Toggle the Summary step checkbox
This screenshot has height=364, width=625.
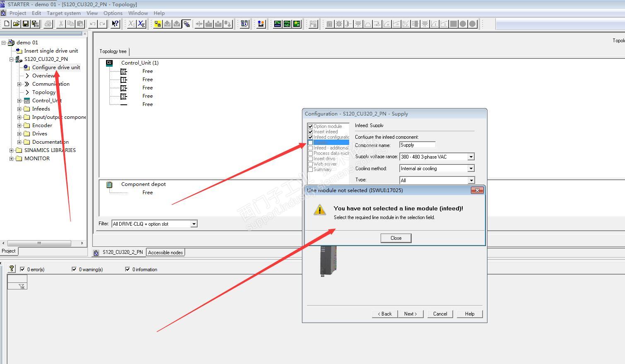(310, 169)
